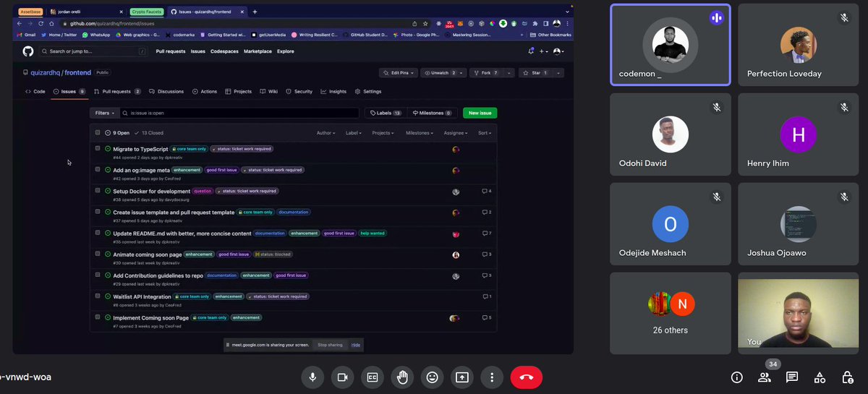Open the 26 others participant tile
868x394 pixels.
point(671,313)
